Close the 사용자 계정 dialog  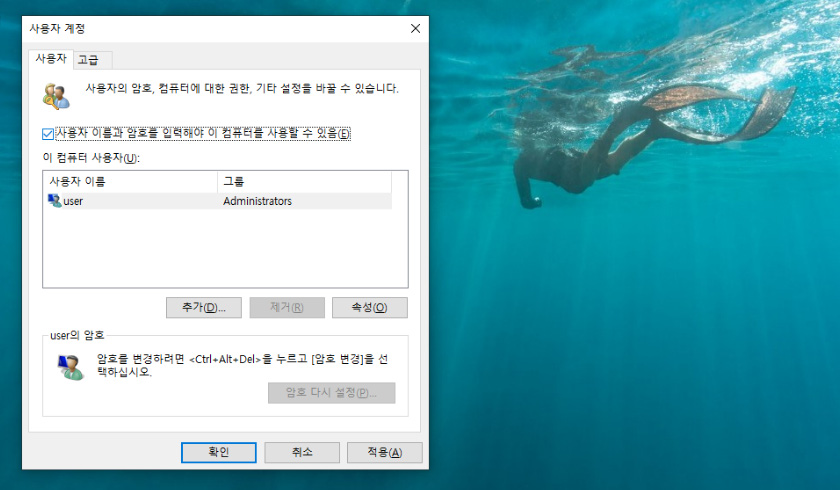tap(415, 28)
